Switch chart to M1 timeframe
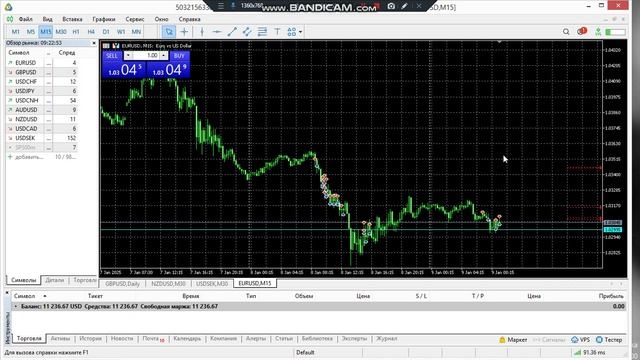The width and height of the screenshot is (640, 360). point(16,31)
